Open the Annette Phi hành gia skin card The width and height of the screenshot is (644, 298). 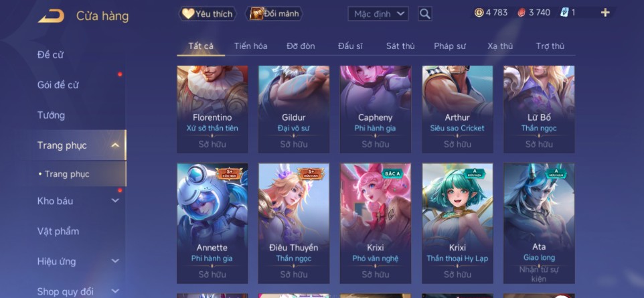point(212,223)
